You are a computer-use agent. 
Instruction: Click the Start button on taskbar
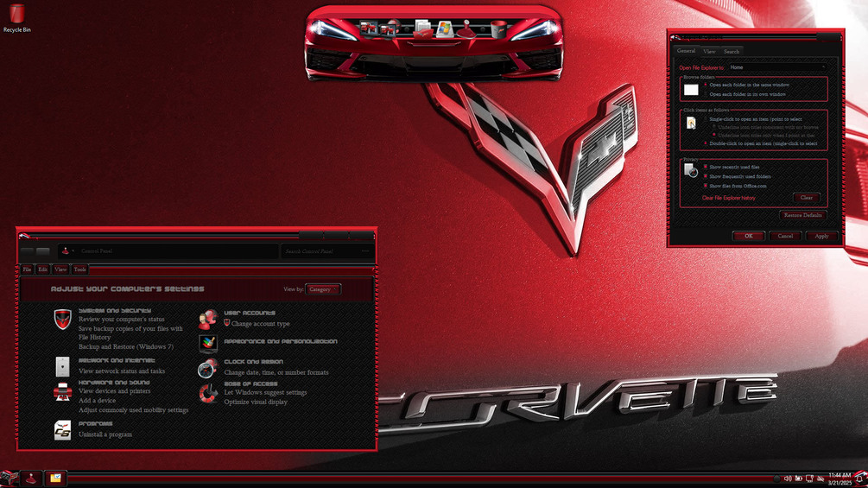tap(9, 478)
